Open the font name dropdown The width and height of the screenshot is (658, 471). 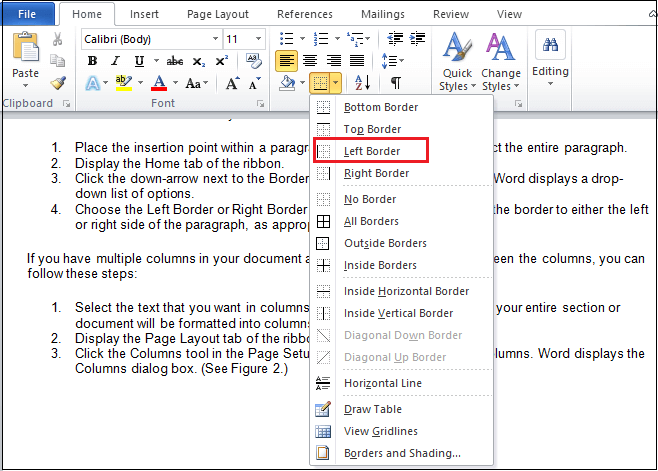coord(215,39)
